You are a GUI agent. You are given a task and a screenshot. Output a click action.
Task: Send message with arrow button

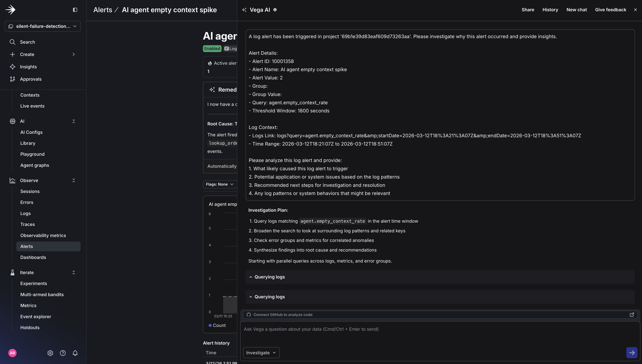coord(632,352)
